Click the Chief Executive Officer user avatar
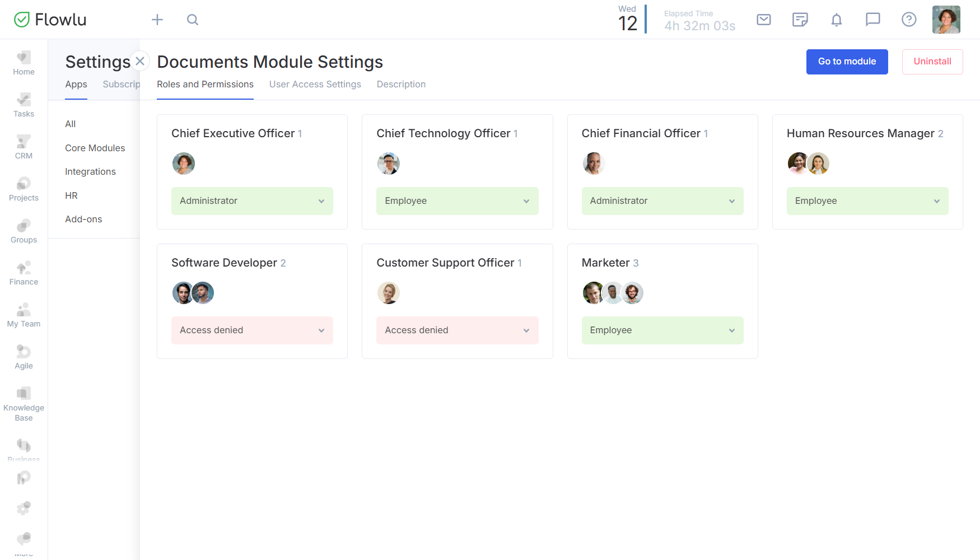 pyautogui.click(x=184, y=164)
